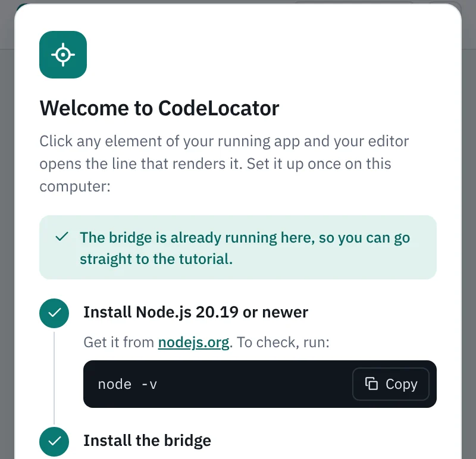Open the nodejs.org link

[194, 342]
